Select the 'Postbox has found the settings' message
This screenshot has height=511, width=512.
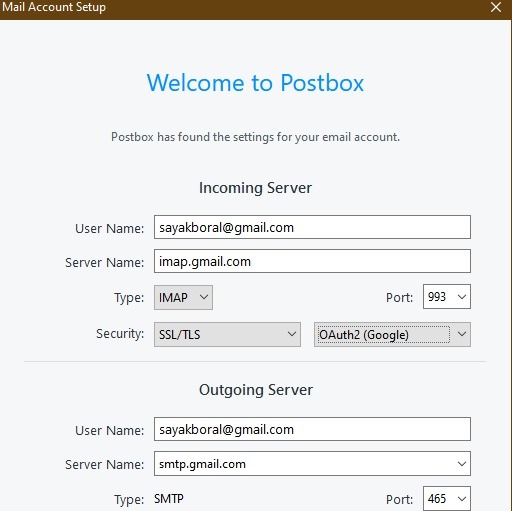[255, 137]
